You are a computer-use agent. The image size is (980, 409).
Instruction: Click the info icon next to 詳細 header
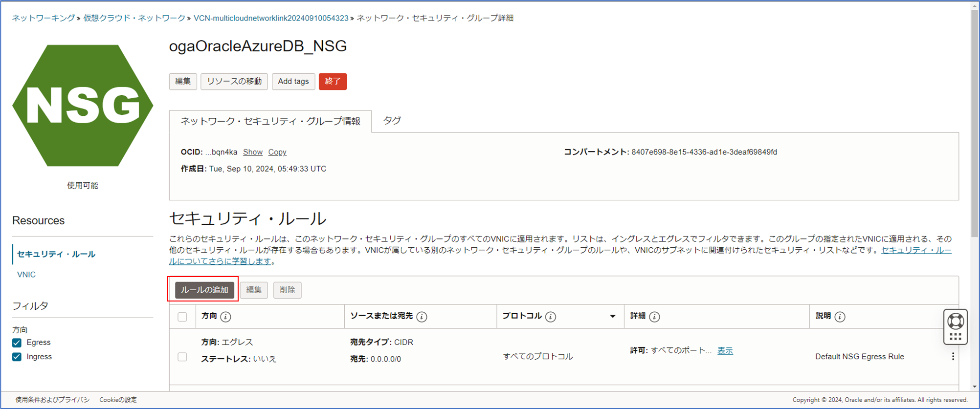click(654, 317)
